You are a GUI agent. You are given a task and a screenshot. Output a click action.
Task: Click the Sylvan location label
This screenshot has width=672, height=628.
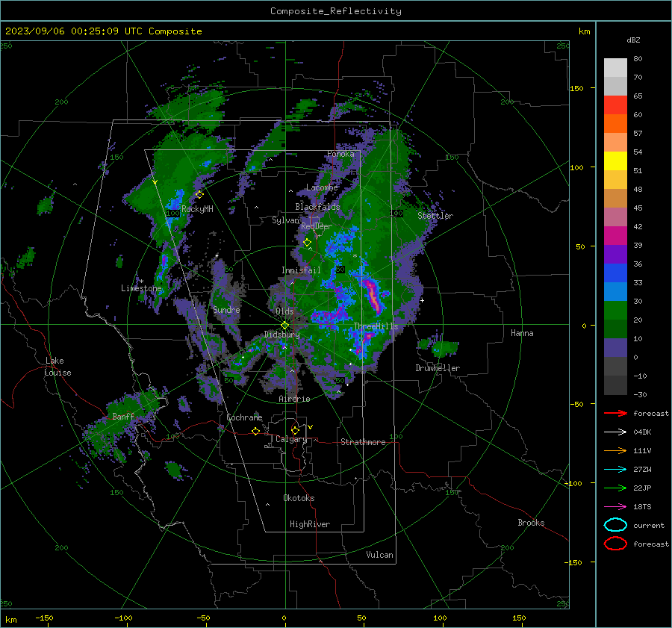tap(285, 220)
